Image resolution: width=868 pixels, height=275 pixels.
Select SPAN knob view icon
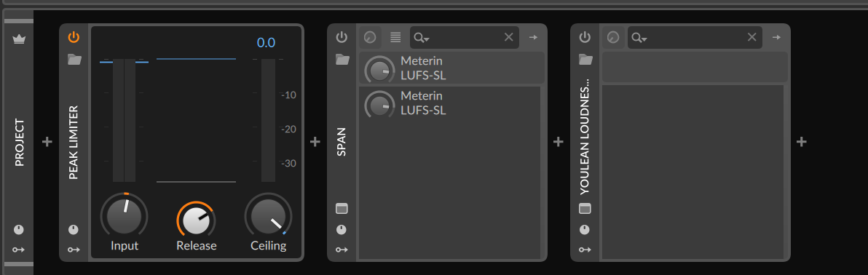pos(370,37)
